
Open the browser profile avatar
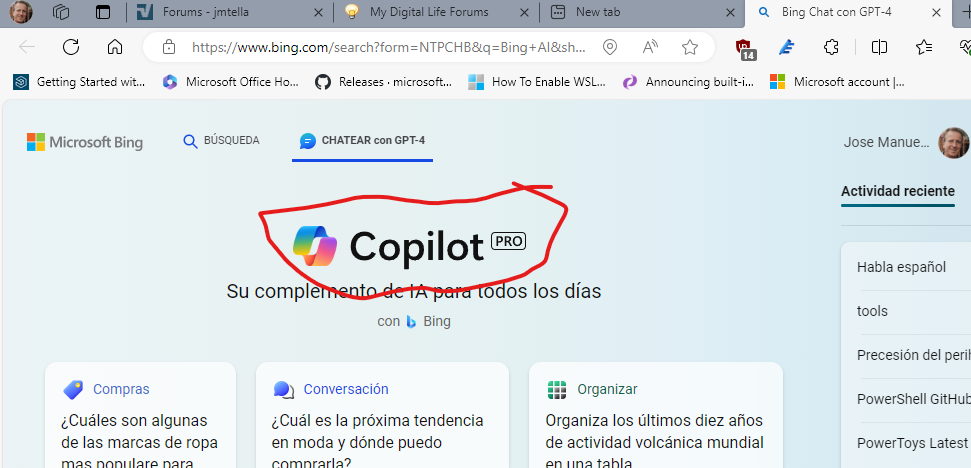coord(21,12)
